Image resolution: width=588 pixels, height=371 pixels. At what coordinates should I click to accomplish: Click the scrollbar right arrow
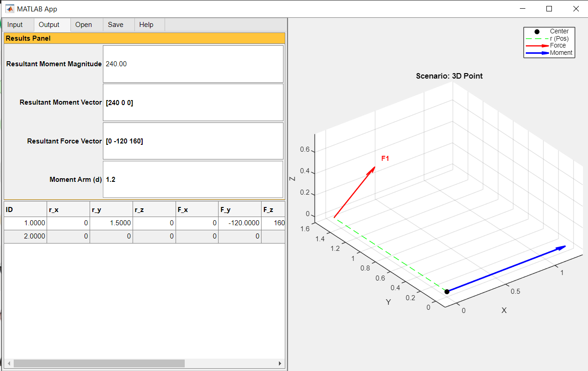tap(280, 363)
